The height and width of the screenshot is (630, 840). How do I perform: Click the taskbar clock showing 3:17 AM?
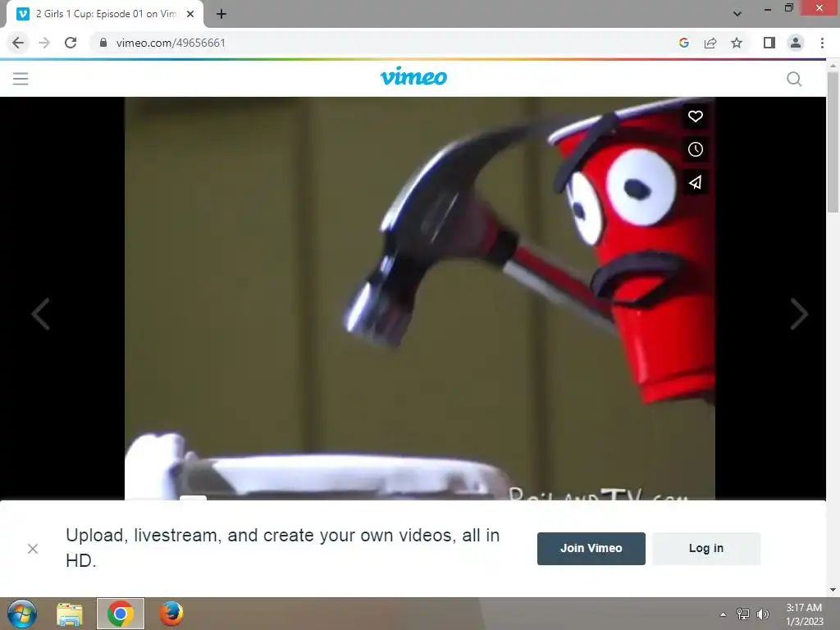[804, 614]
